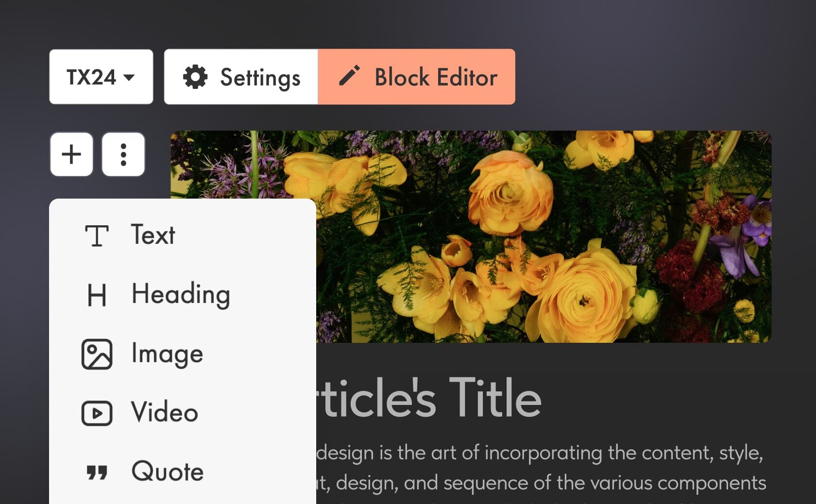
Task: Click the Heading block H icon
Action: pyautogui.click(x=97, y=295)
